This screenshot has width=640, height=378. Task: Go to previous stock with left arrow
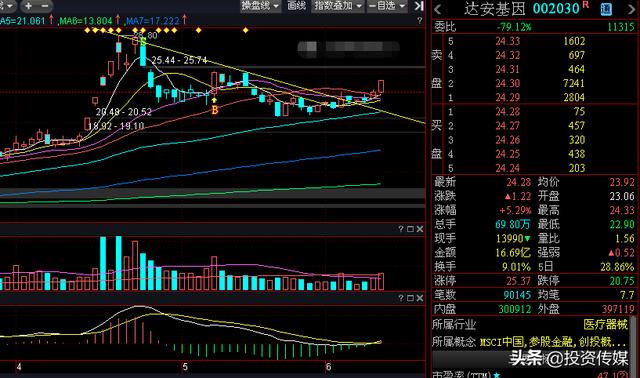point(438,9)
